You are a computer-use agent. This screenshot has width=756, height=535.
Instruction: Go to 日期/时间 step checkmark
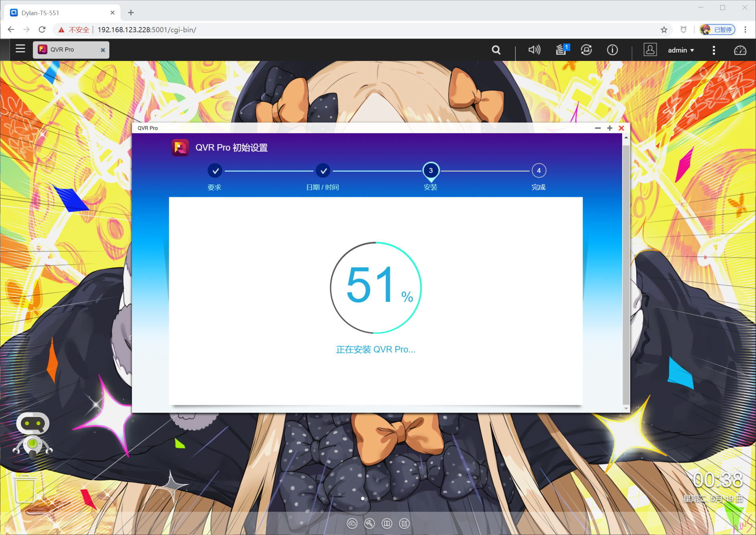(x=323, y=171)
